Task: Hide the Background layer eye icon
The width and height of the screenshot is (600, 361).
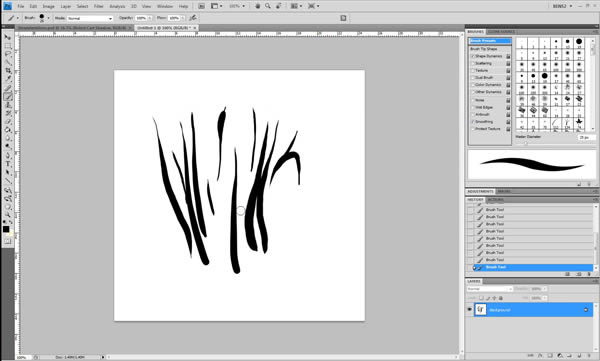Action: point(470,309)
